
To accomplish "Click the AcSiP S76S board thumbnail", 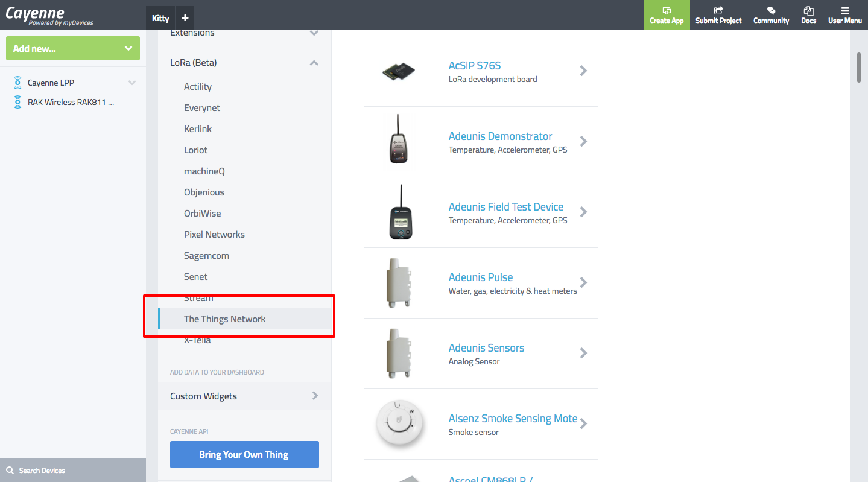I will [x=399, y=71].
